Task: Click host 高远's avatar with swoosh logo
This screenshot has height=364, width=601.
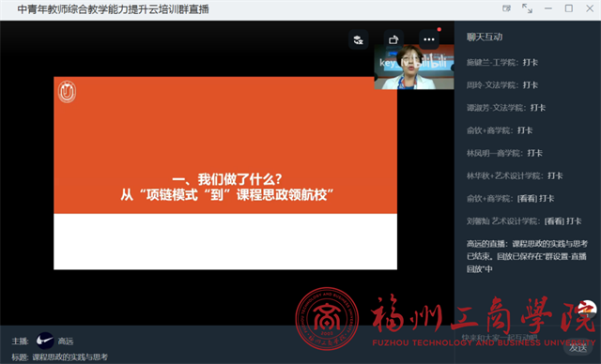Action: click(x=45, y=341)
